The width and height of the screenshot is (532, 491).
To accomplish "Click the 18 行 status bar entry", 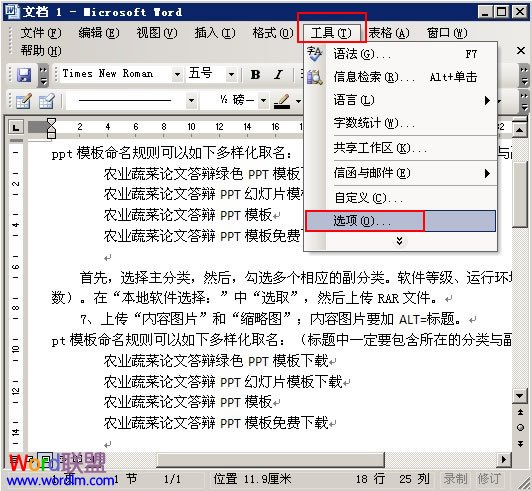I will pos(370,479).
